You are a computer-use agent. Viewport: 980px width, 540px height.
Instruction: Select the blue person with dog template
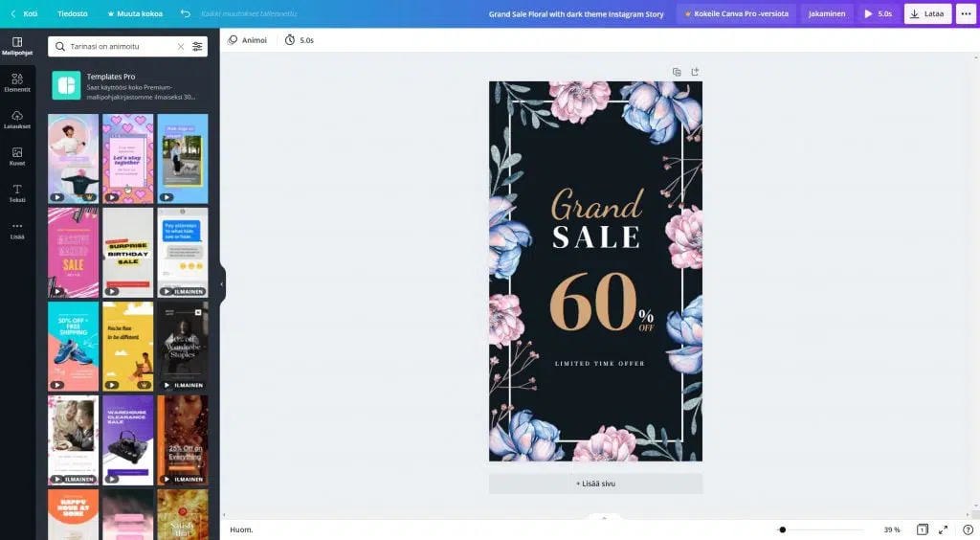183,159
